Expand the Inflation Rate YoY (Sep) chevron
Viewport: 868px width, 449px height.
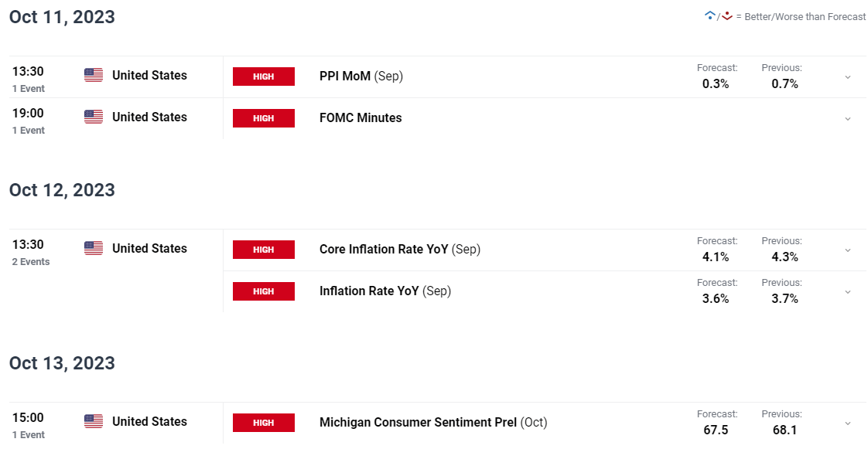[x=847, y=292]
